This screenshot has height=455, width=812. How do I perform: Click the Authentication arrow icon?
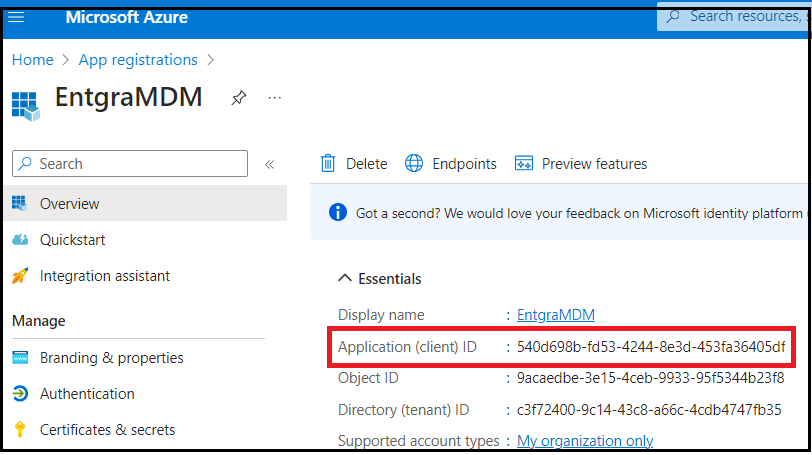(x=20, y=394)
